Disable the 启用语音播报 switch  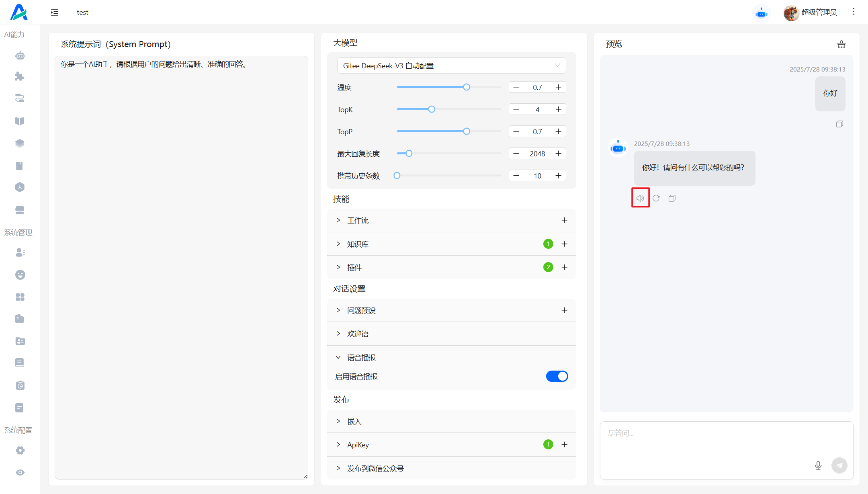pos(557,376)
